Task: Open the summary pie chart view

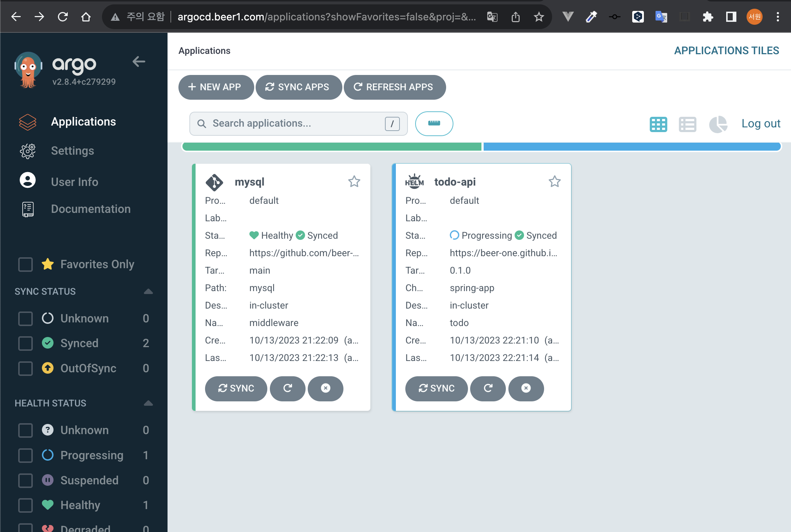Action: pos(717,124)
